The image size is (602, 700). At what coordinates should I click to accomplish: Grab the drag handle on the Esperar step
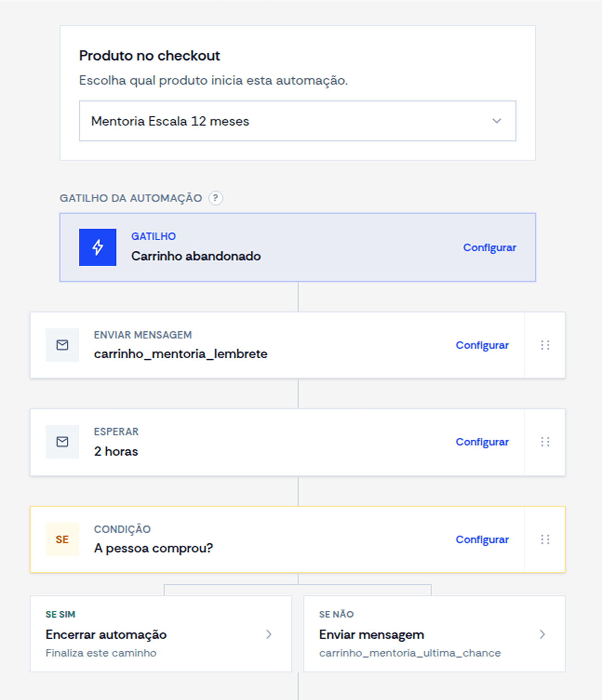tap(545, 442)
